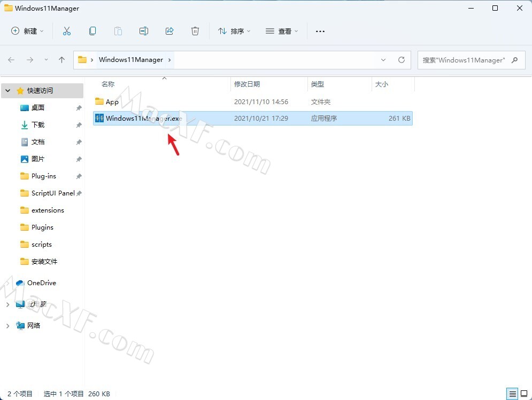Open 图片 in quick access
Image resolution: width=532 pixels, height=400 pixels.
coord(38,159)
